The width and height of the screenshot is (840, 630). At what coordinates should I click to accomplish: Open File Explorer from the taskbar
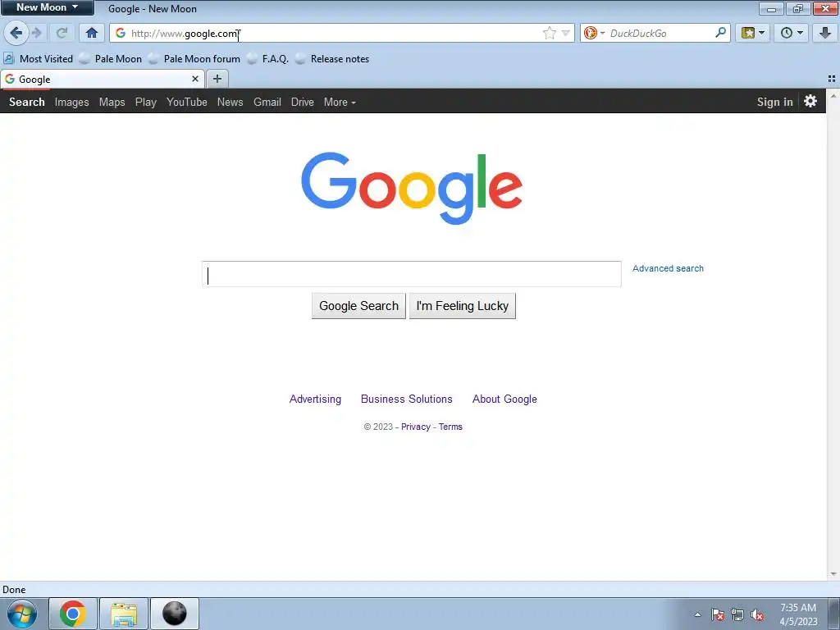click(x=124, y=614)
